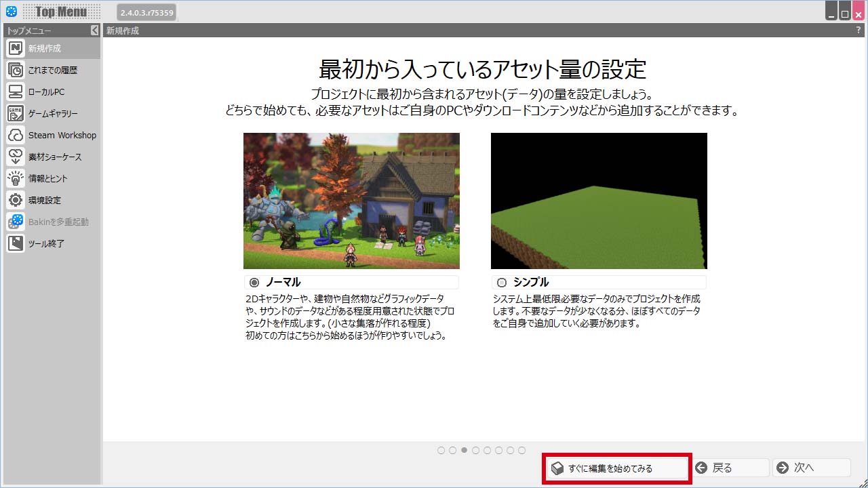Click the 次へ next button
The image size is (868, 488).
coord(812,468)
